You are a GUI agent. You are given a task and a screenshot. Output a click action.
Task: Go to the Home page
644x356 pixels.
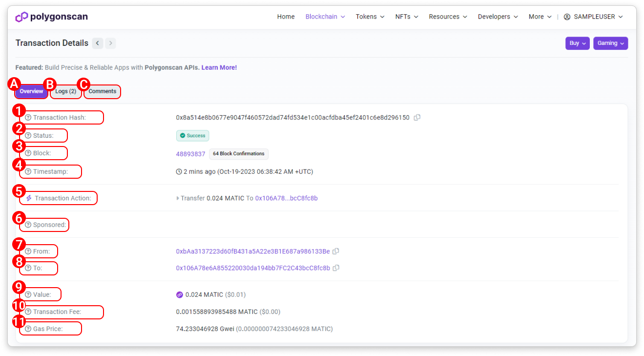286,17
